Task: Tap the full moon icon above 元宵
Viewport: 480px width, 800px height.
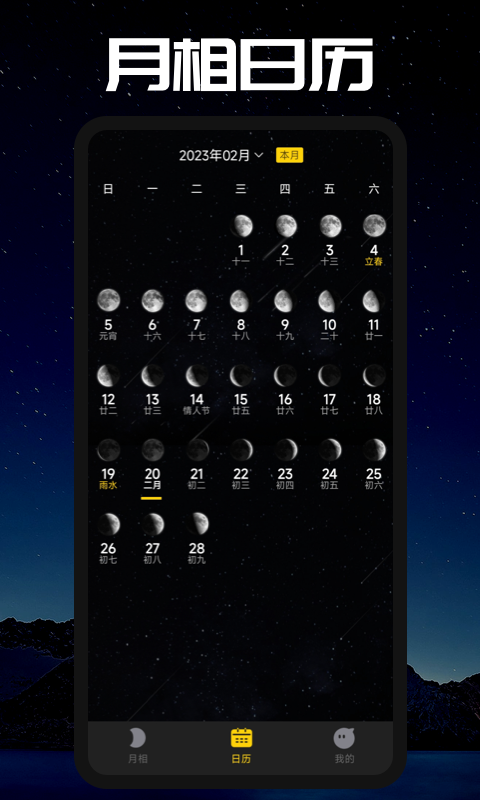Action: [109, 301]
